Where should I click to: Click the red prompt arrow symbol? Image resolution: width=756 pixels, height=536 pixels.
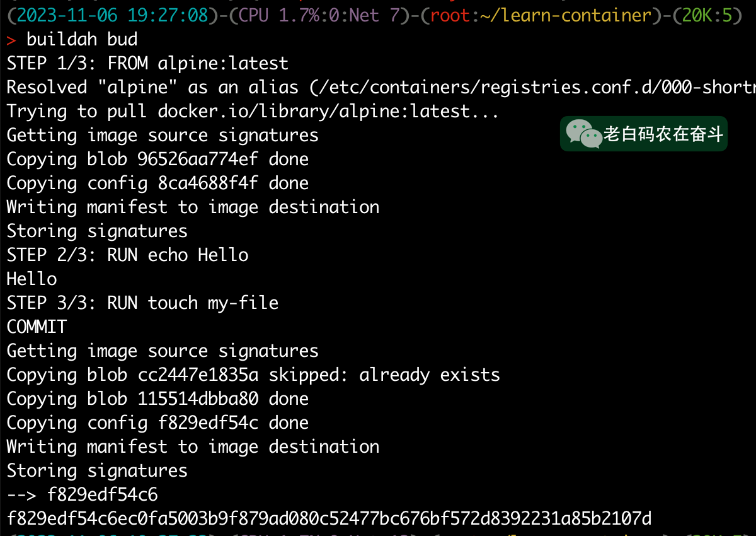click(x=11, y=40)
